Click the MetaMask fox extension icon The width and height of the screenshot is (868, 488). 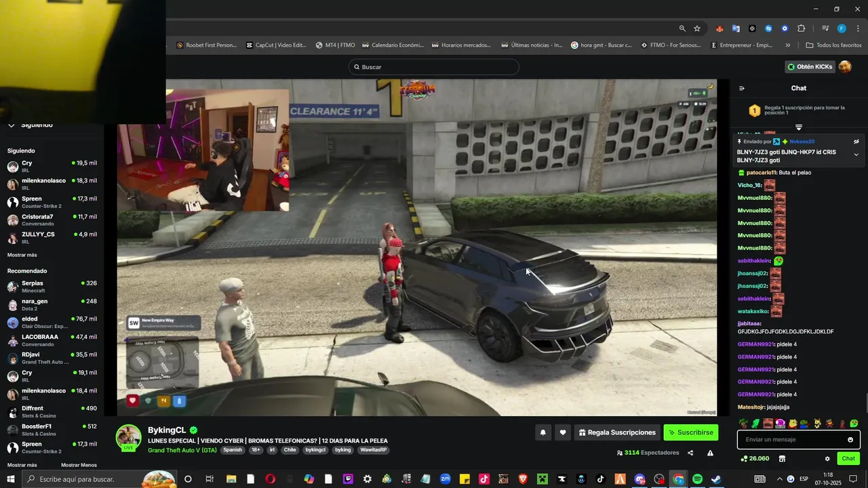[719, 28]
